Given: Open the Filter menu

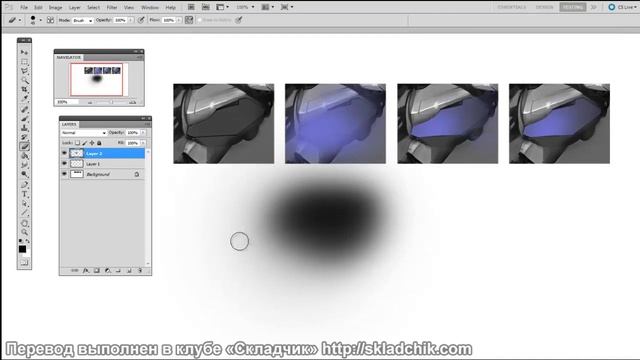Looking at the screenshot, I should tap(112, 7).
